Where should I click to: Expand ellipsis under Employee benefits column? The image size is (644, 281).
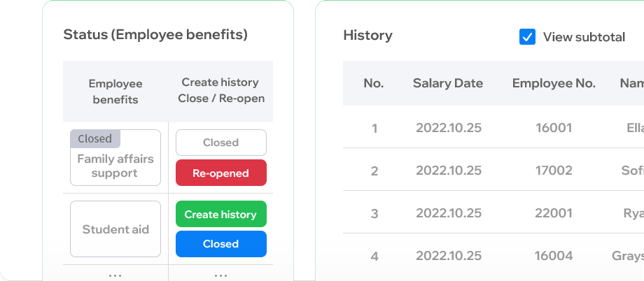[115, 275]
